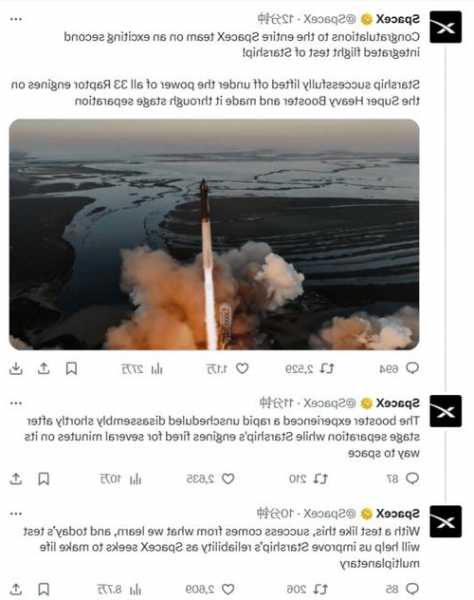Open the @SpaceX handle on the third tweet

pyautogui.click(x=330, y=513)
